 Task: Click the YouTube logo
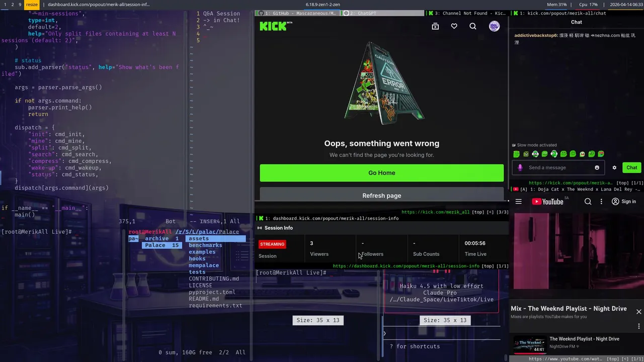click(547, 202)
